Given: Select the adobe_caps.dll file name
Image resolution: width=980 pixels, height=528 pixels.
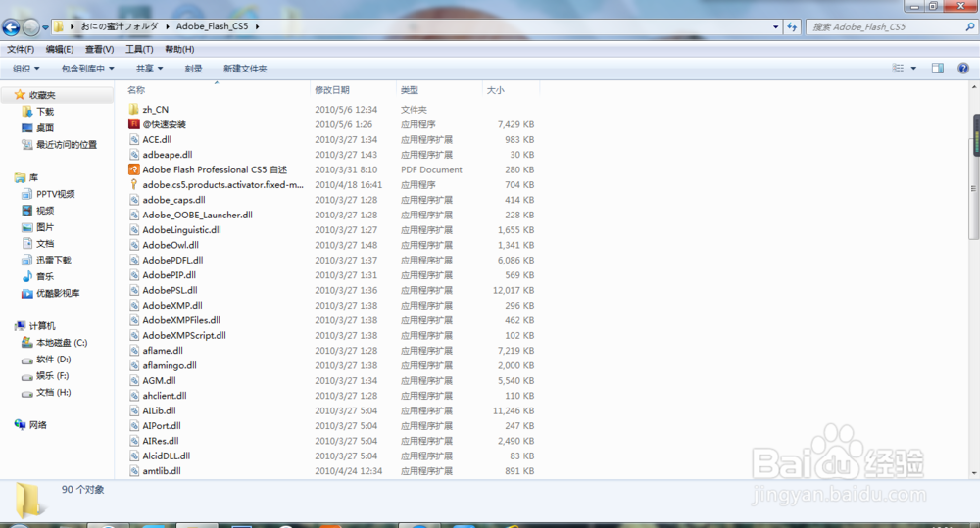Looking at the screenshot, I should point(173,200).
